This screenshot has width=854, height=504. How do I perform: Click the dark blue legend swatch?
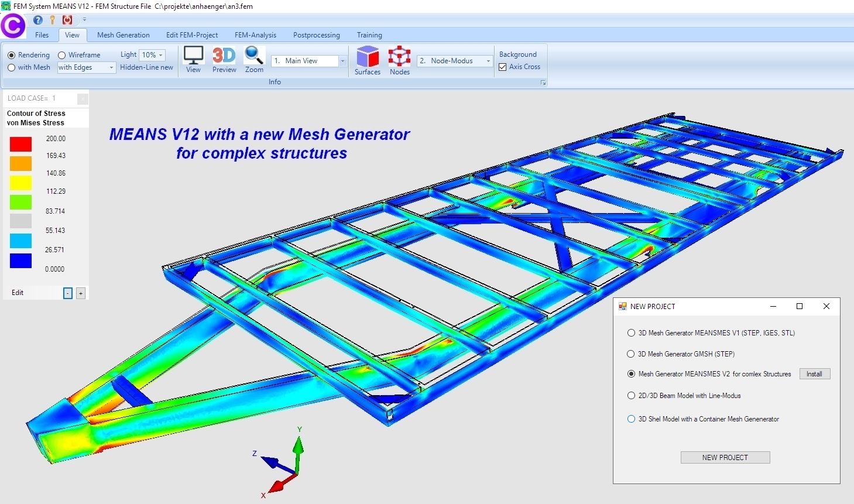tap(20, 260)
